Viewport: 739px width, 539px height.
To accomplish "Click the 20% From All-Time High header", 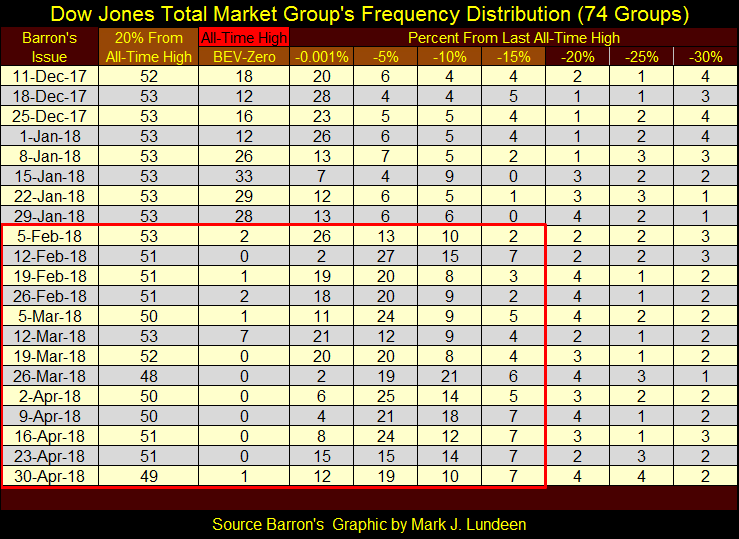I will (148, 47).
